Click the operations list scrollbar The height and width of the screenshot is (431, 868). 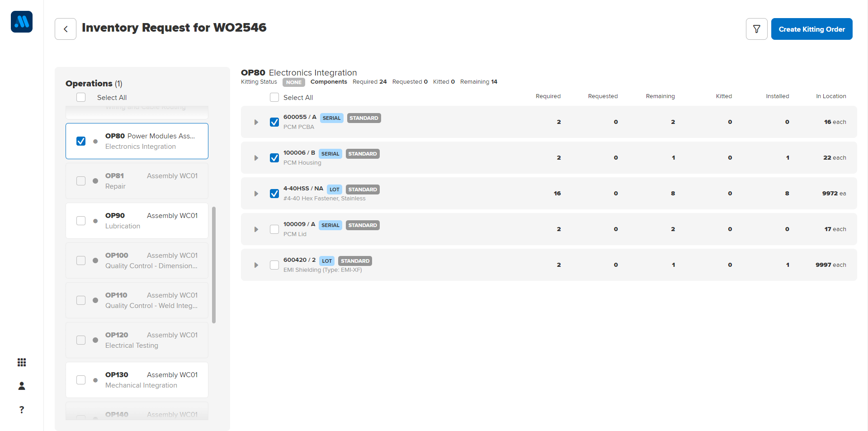click(214, 265)
